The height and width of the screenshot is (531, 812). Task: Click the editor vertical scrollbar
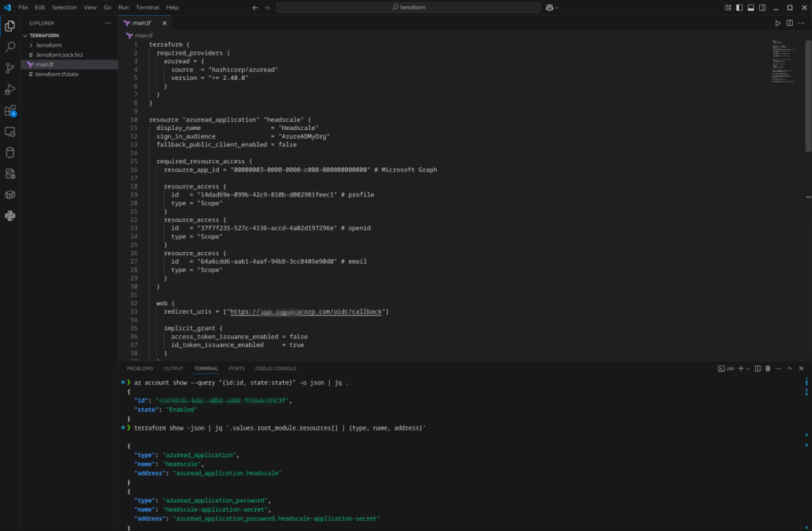pyautogui.click(x=808, y=96)
